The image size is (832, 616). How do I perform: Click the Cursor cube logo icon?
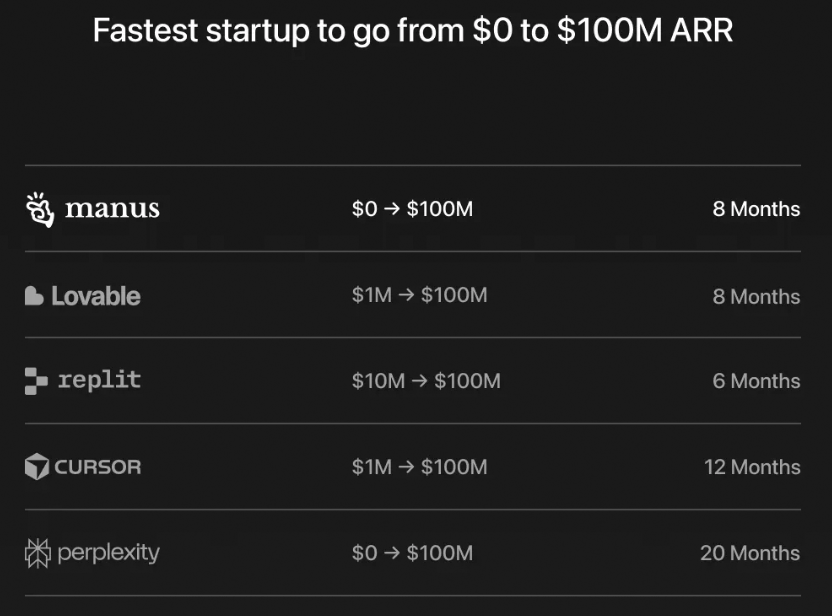(x=37, y=467)
